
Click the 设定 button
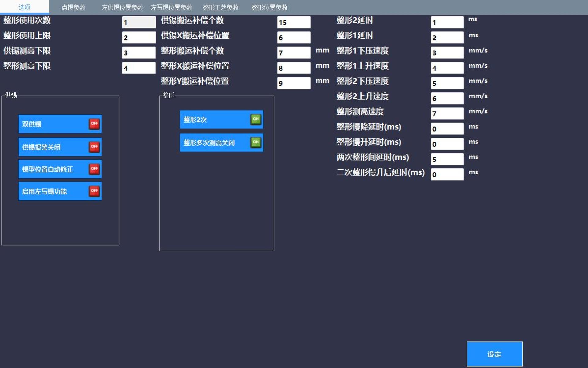click(x=494, y=354)
